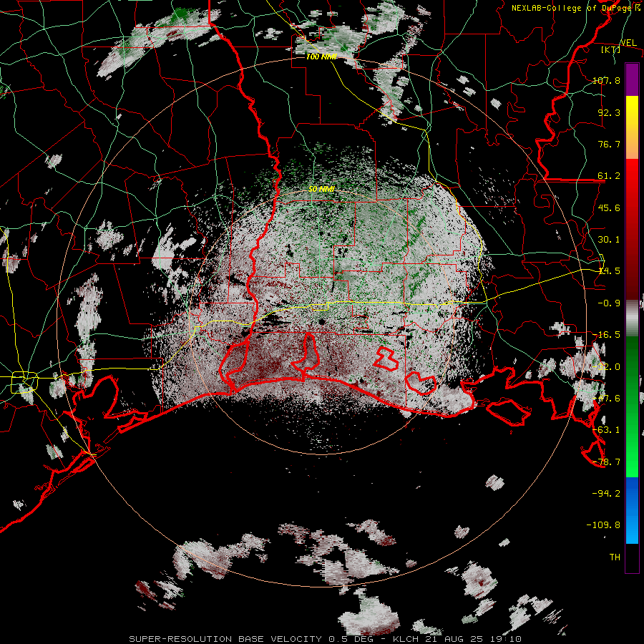Click the -94.2 scale value

coord(607,493)
